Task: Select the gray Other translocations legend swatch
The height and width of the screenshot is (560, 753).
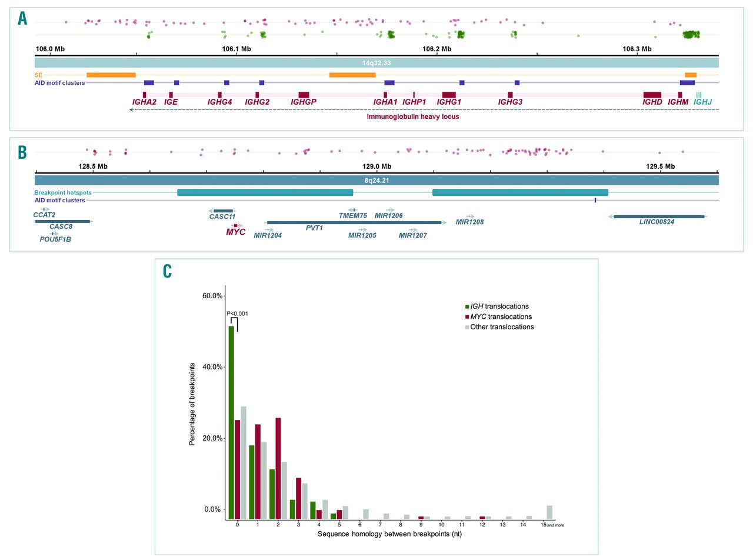Action: click(467, 326)
